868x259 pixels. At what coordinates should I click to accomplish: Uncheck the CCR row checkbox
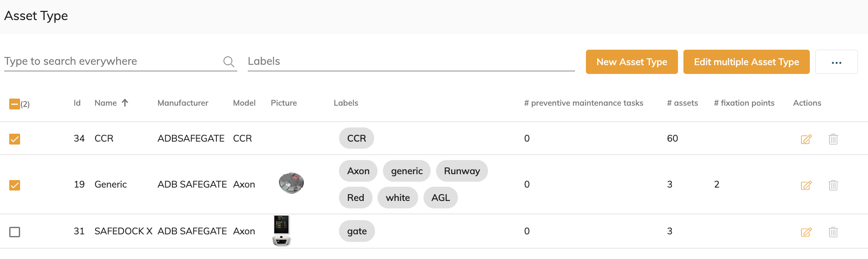click(x=15, y=139)
